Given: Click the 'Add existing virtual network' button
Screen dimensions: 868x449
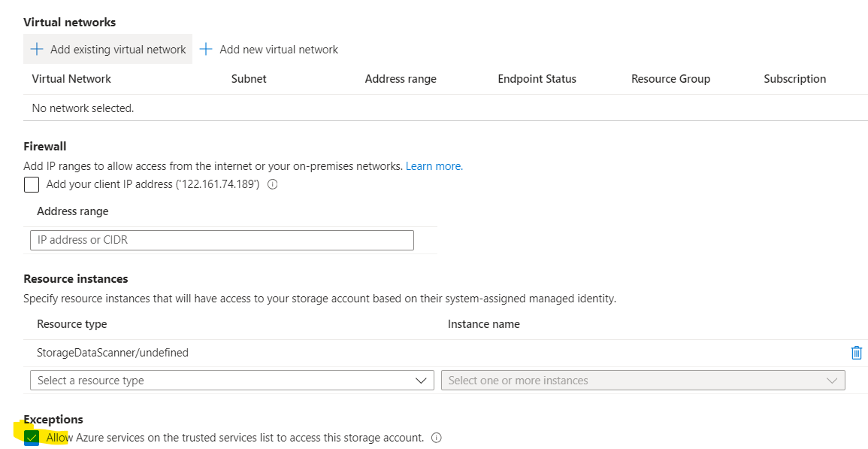Looking at the screenshot, I should coord(107,49).
